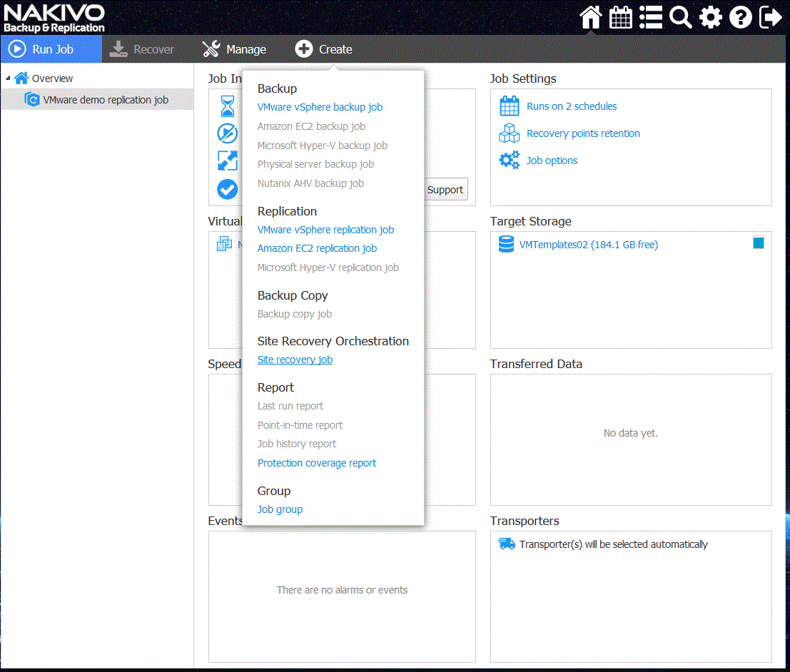Open the activities list icon

point(650,17)
